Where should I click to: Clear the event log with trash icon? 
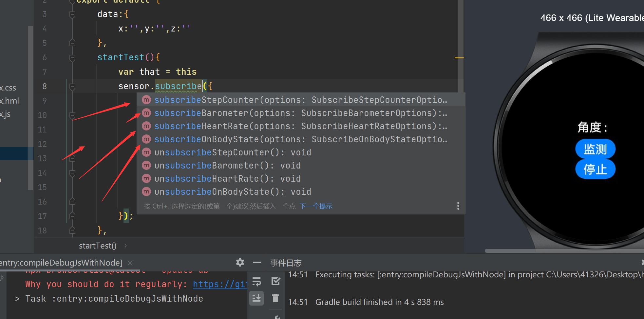click(x=276, y=298)
